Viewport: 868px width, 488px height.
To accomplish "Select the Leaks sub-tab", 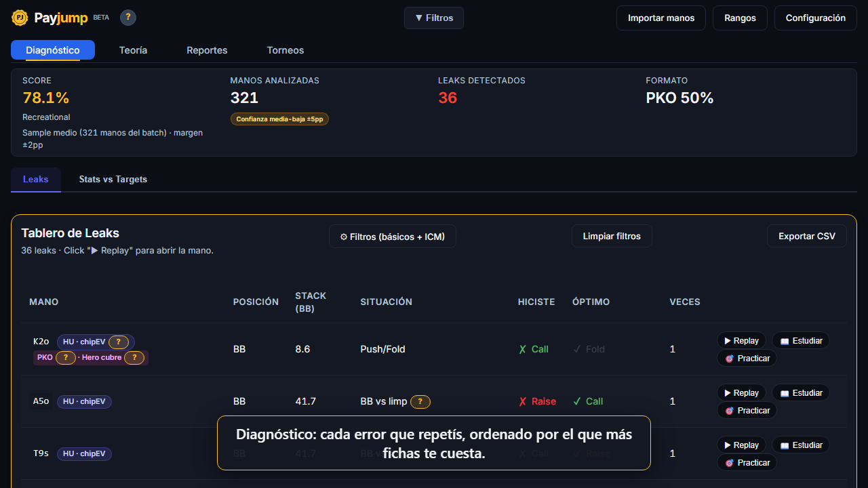I will 36,180.
